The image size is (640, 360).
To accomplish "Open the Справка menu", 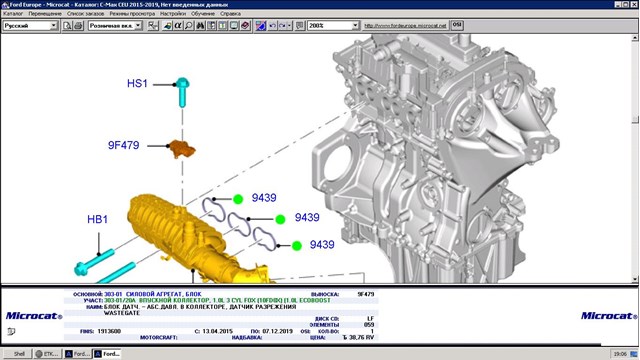I will (x=231, y=13).
